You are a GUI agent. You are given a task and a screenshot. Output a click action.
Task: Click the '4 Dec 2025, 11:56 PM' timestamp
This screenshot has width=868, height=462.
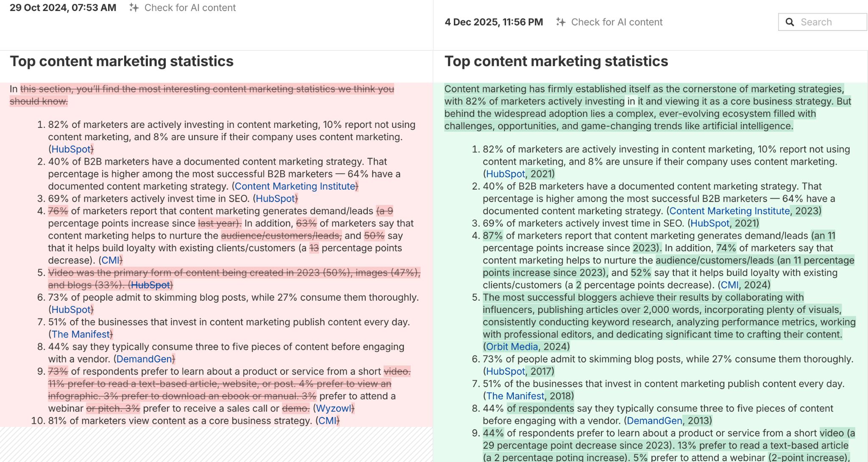click(494, 22)
